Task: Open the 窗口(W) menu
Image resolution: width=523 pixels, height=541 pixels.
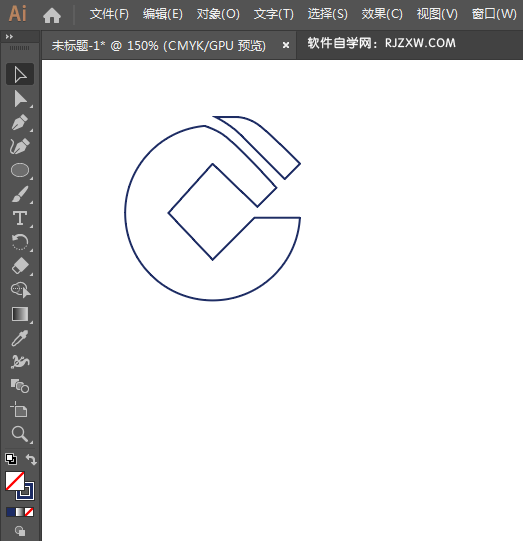Action: click(494, 14)
